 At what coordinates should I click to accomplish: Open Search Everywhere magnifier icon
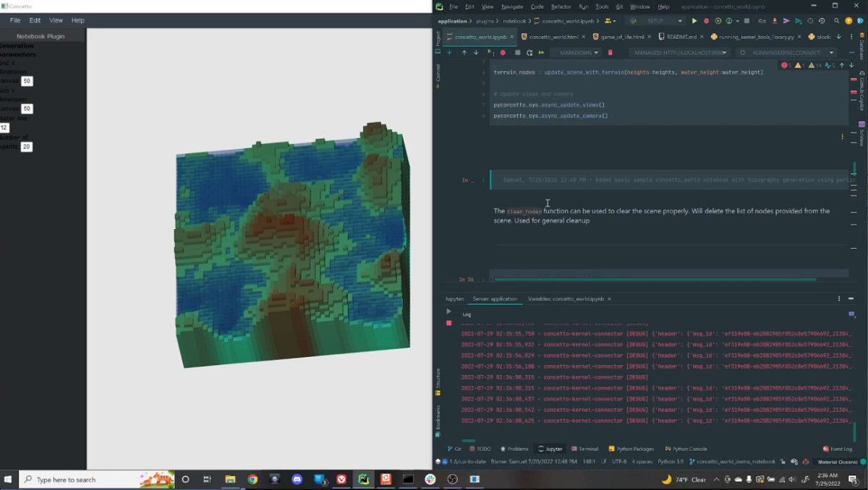[x=836, y=21]
